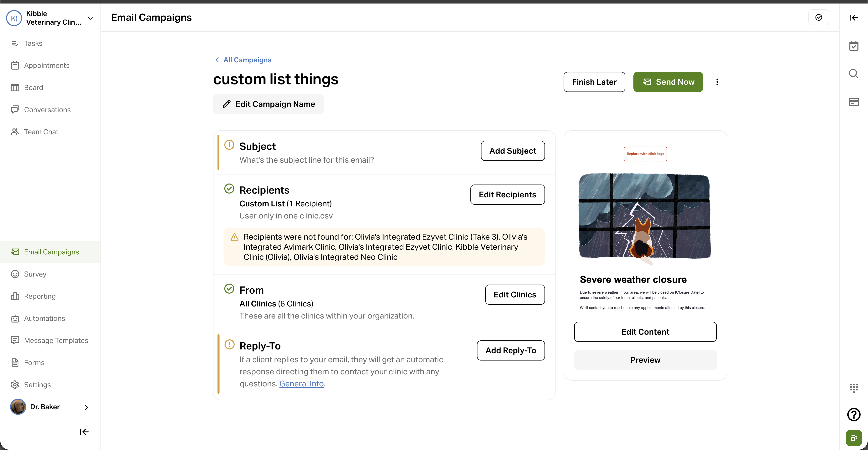
Task: Open Message Templates in sidebar
Action: (x=56, y=340)
